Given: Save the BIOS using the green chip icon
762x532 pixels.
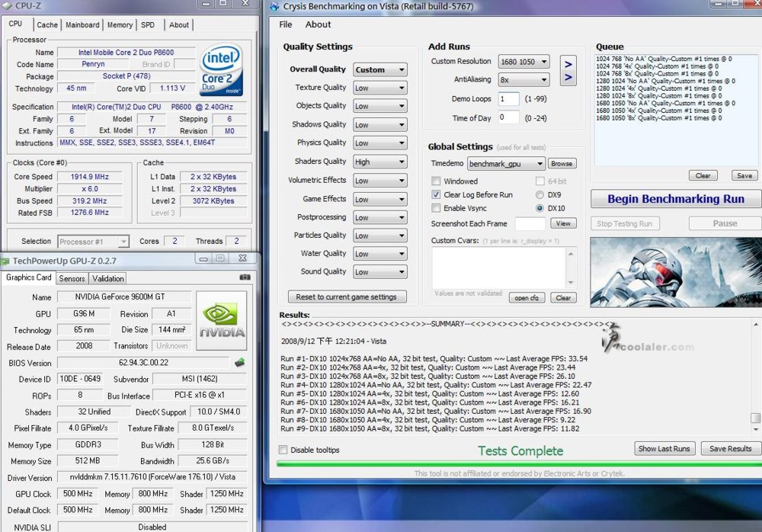Looking at the screenshot, I should 239,362.
